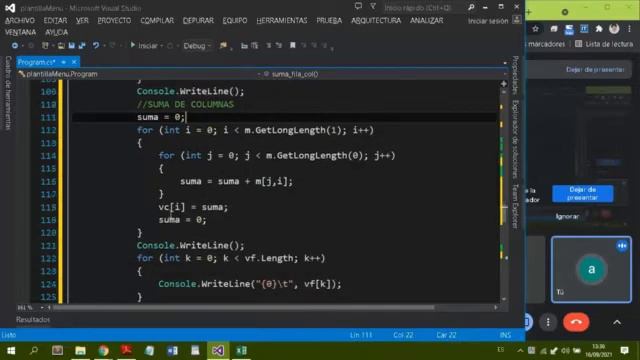Open the HERRAMIENTAS menu

[282, 20]
